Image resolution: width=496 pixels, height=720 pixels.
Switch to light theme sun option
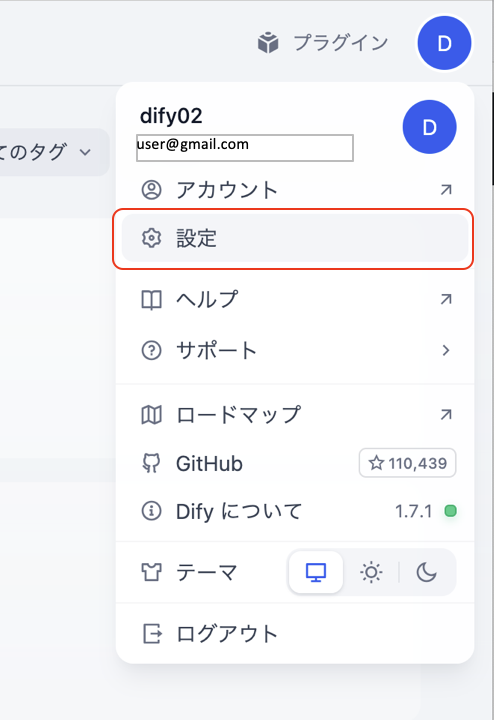(x=371, y=573)
